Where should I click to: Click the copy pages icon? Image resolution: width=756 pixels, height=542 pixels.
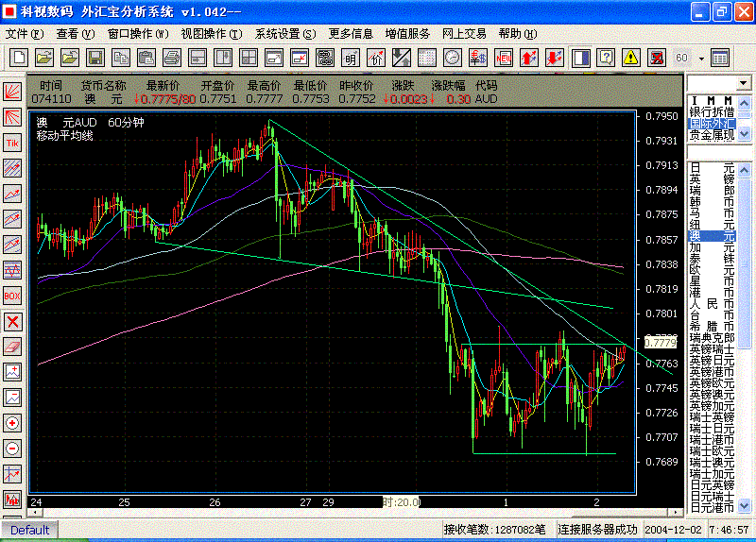coord(121,58)
